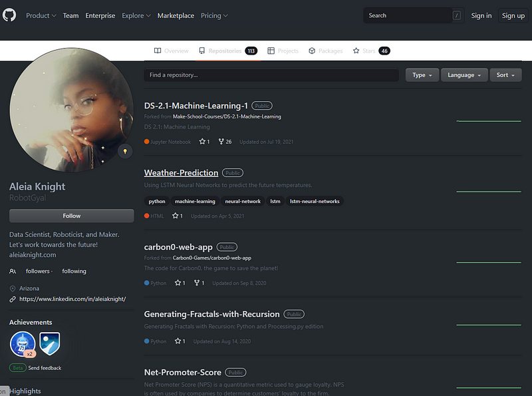532x396 pixels.
Task: Click the blue Python dot on carbon0-web-app
Action: click(146, 283)
